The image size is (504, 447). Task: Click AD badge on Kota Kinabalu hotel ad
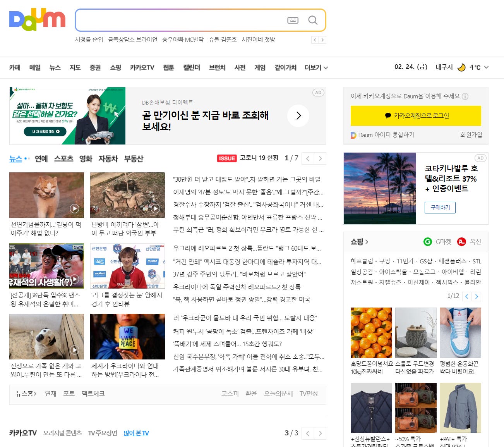click(480, 158)
